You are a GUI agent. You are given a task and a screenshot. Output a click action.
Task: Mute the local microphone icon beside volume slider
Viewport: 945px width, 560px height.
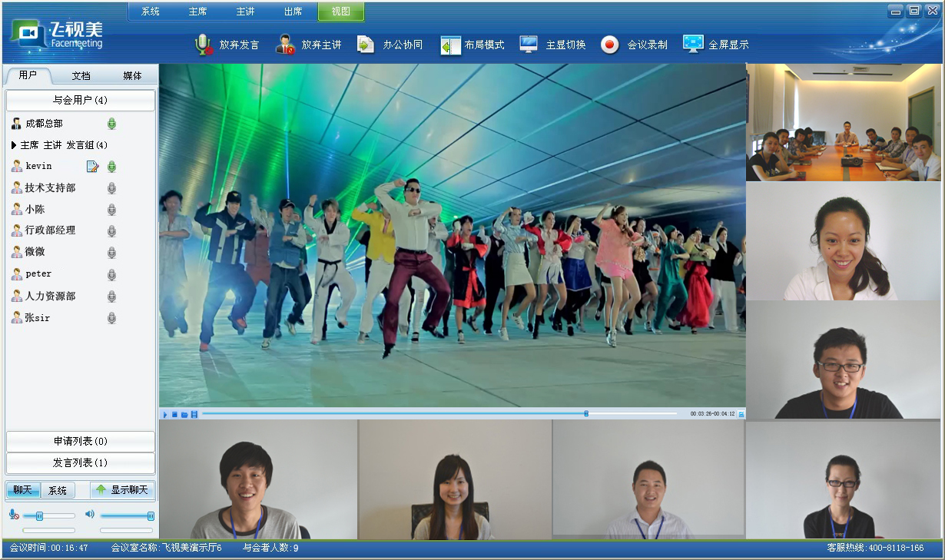point(14,514)
